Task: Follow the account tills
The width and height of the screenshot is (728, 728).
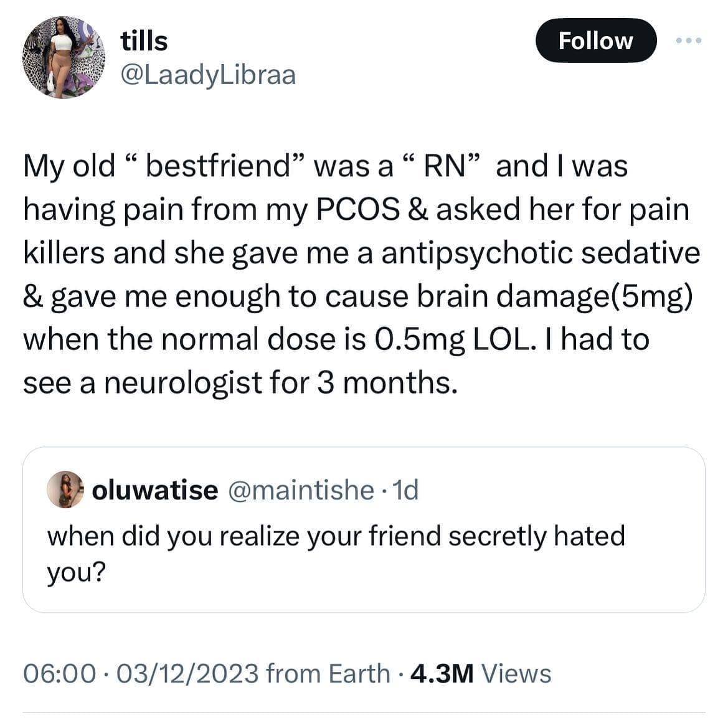Action: (595, 40)
